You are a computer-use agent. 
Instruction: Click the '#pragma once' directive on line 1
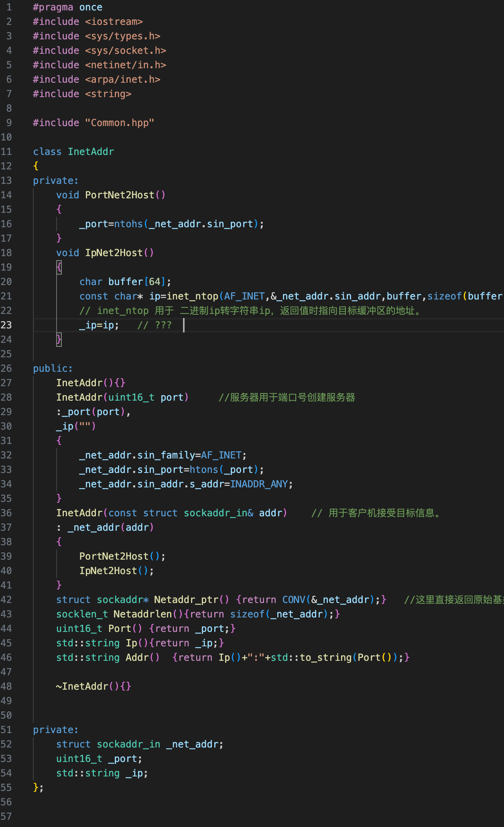[67, 7]
